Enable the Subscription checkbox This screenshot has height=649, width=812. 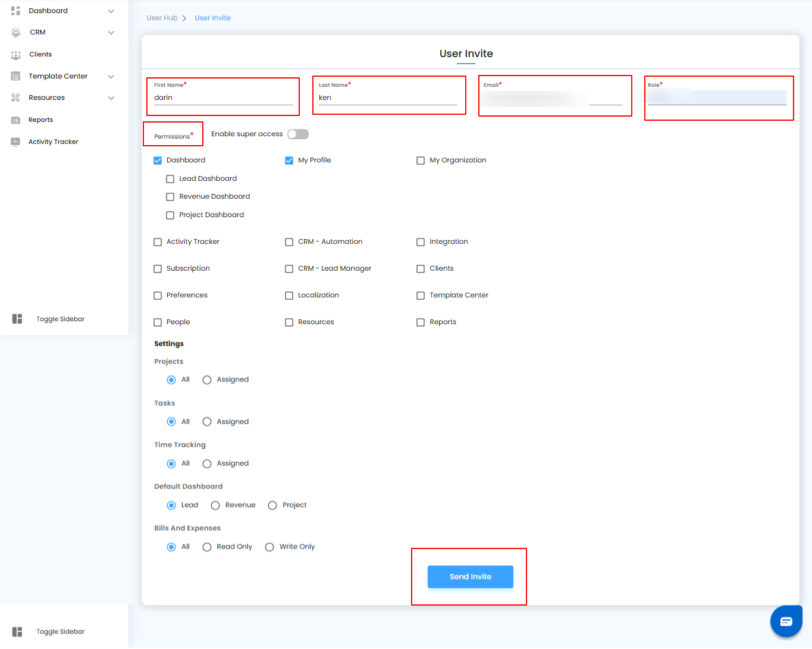(x=158, y=269)
